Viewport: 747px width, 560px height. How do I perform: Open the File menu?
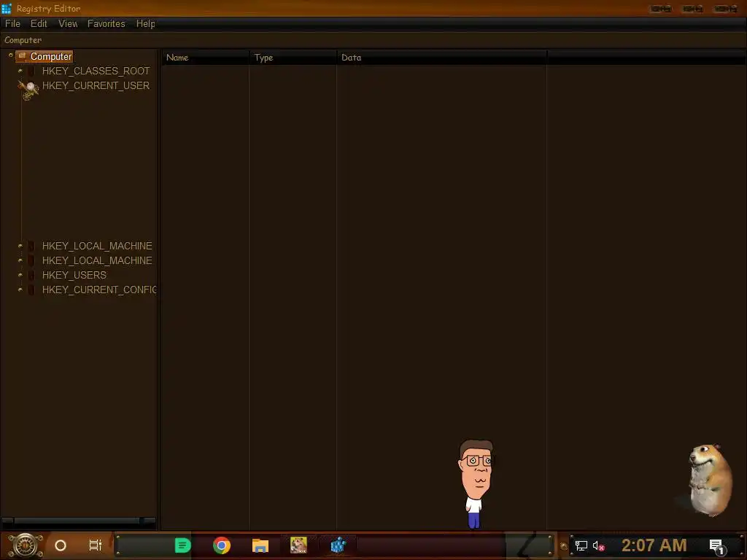pyautogui.click(x=12, y=24)
